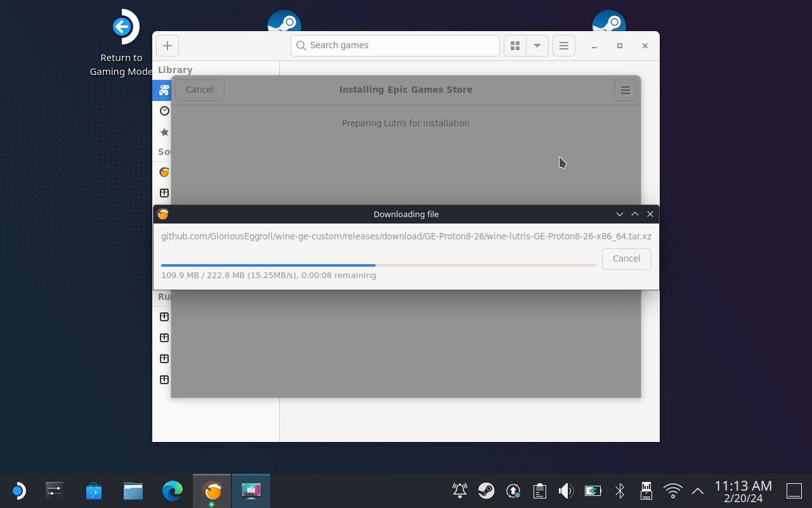Open the view options dropdown arrow
Image resolution: width=812 pixels, height=508 pixels.
pyautogui.click(x=537, y=45)
